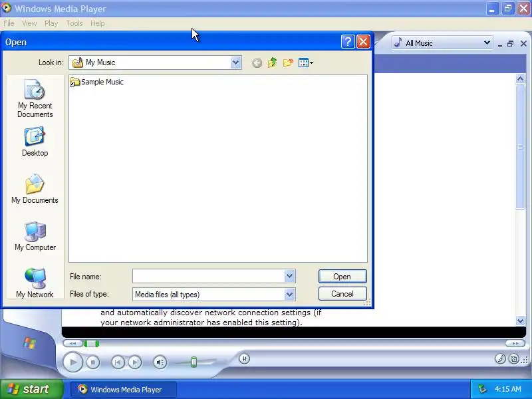Click the fast forward button
This screenshot has width=532, height=399.
coord(515,344)
